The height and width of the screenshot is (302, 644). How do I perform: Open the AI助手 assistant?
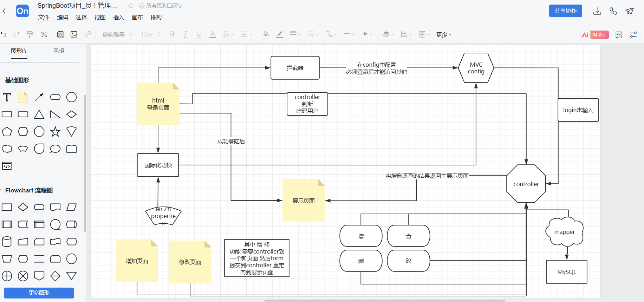point(595,35)
